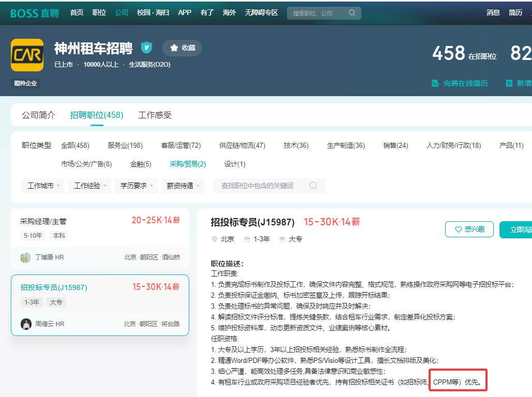532x397 pixels.
Task: Click the location pin icon beside 北京
Action: pos(214,239)
